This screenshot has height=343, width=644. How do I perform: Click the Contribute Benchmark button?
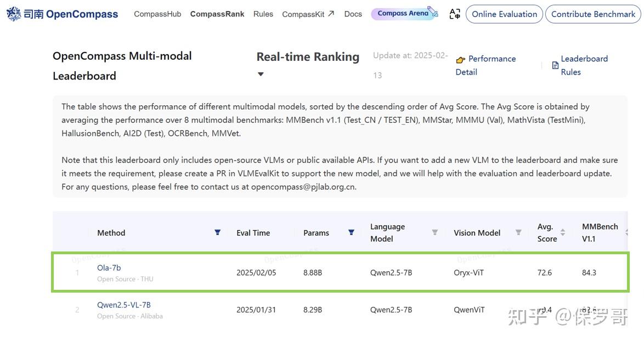pos(592,14)
